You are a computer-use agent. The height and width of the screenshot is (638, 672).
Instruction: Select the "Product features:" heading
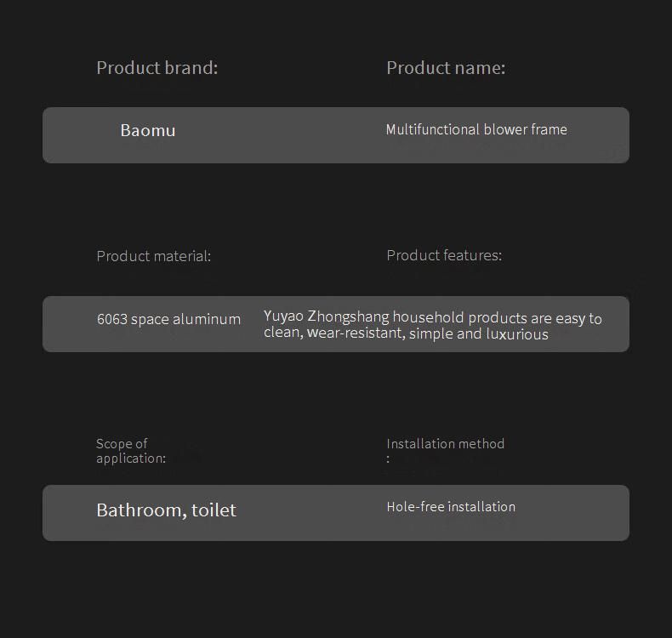pos(444,255)
